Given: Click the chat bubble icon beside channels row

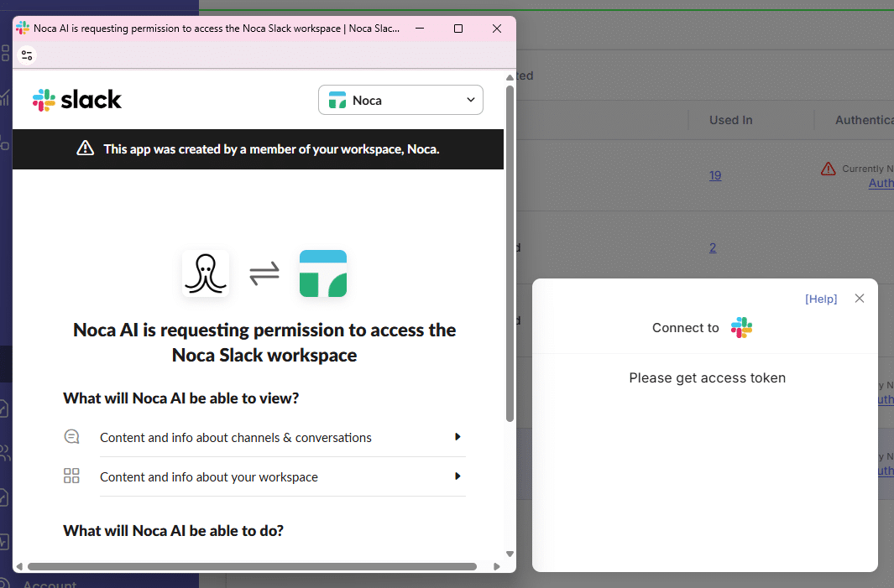Looking at the screenshot, I should point(72,437).
